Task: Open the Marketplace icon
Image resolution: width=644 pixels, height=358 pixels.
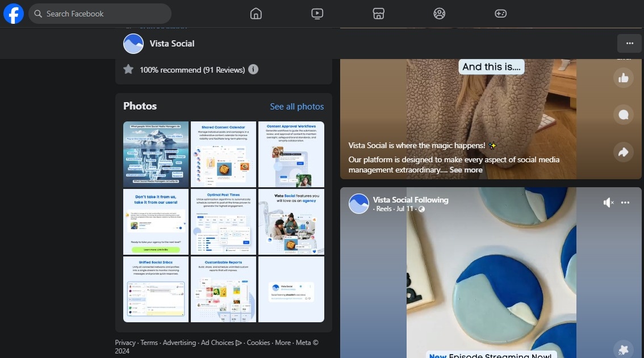Action: tap(379, 14)
